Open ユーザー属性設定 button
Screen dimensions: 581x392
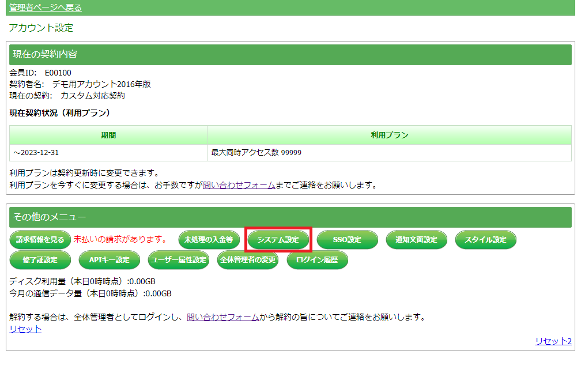tap(179, 260)
